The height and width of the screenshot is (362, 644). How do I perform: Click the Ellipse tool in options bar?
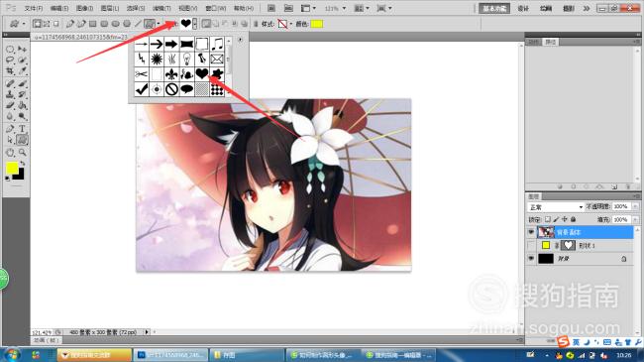point(116,24)
